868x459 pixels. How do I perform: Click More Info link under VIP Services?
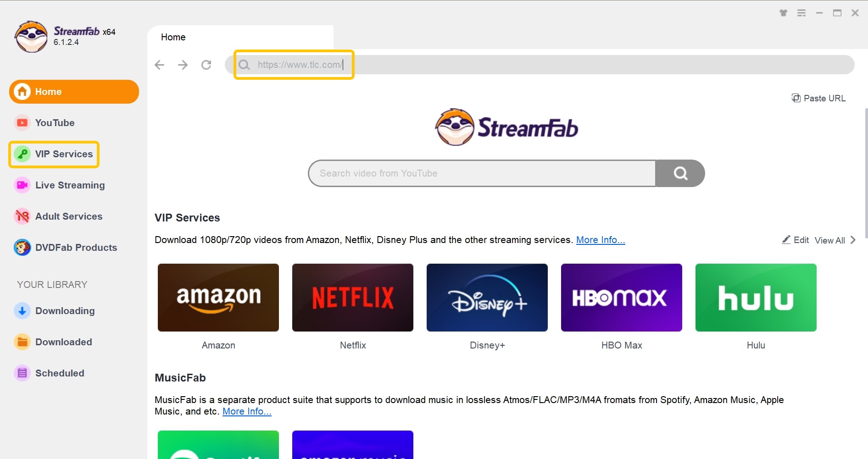600,239
